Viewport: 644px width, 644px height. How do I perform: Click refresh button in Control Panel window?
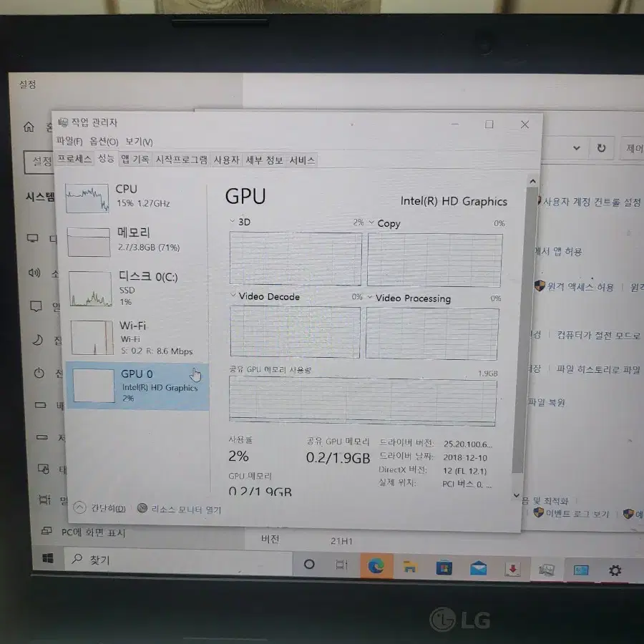coord(601,148)
